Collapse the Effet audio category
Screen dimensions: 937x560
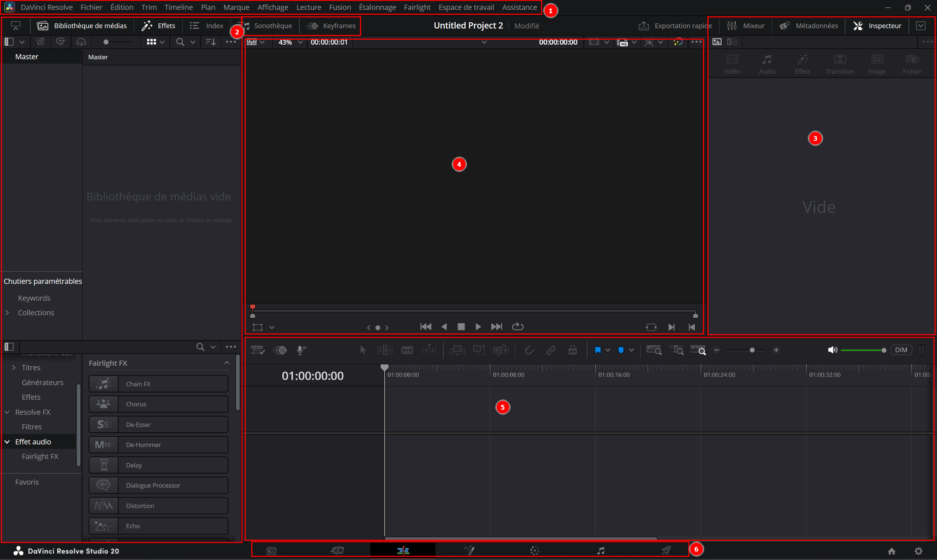(7, 442)
